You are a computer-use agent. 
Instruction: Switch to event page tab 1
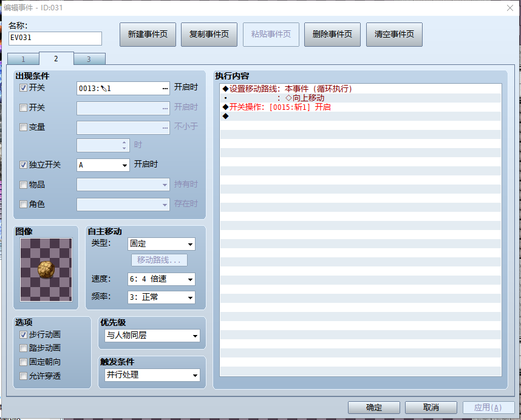point(23,59)
